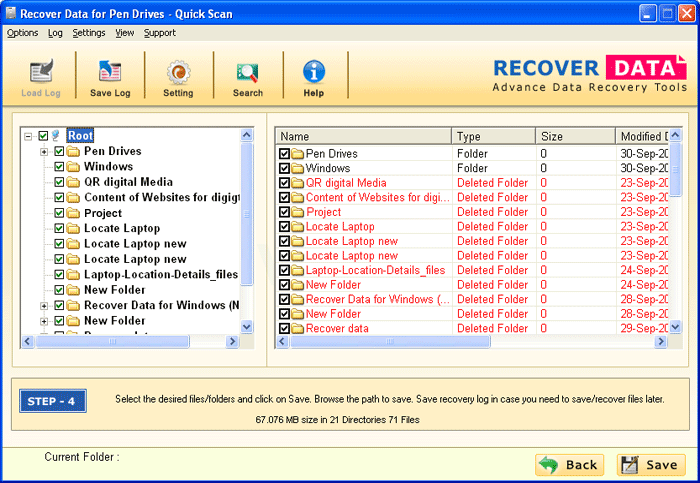This screenshot has width=700, height=483.
Task: Sort by the Type column header
Action: click(493, 136)
